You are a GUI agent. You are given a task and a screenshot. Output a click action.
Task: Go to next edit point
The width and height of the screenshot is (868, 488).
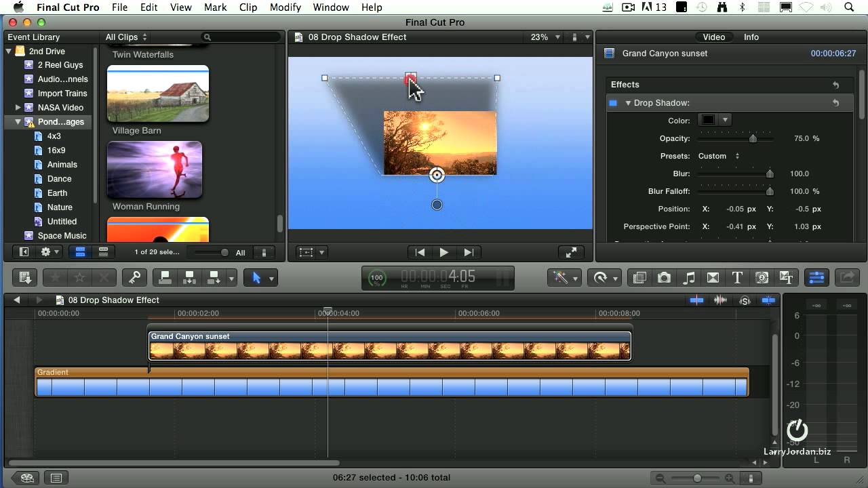coord(468,252)
